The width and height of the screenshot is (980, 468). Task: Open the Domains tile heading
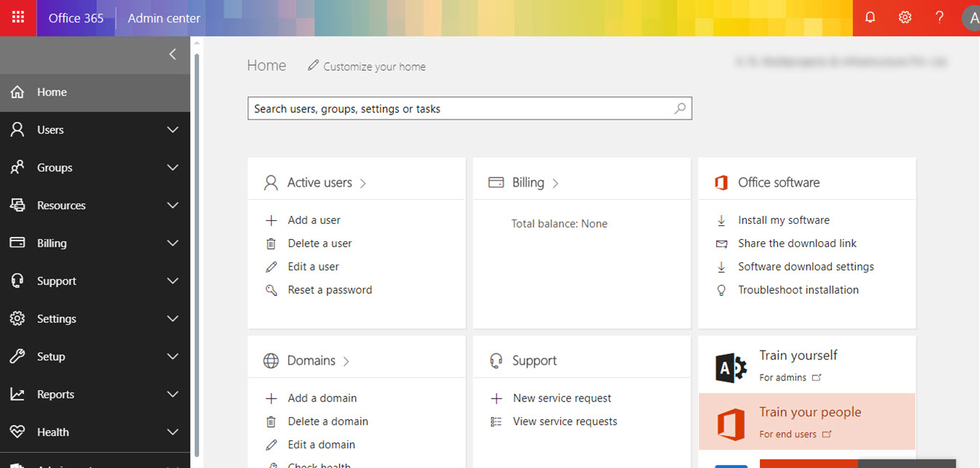tap(319, 360)
